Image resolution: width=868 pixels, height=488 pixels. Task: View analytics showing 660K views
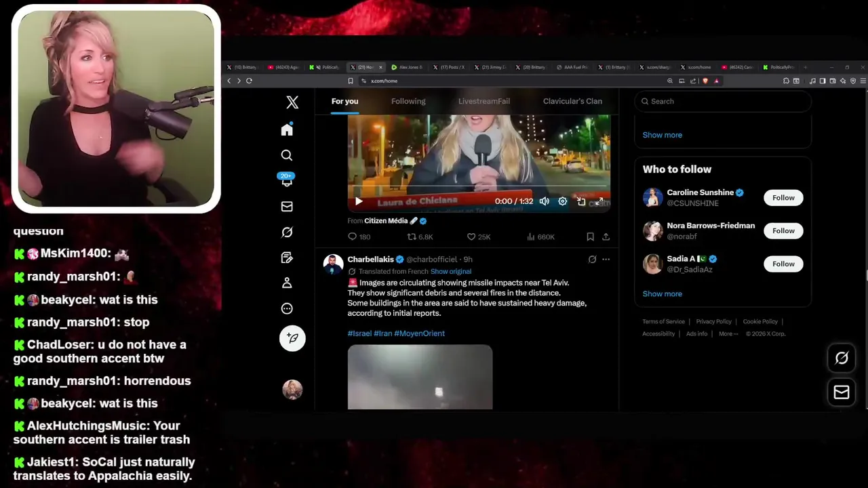[x=540, y=237]
